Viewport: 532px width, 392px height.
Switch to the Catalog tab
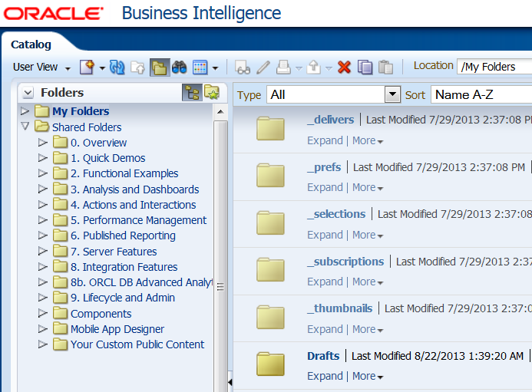click(31, 44)
